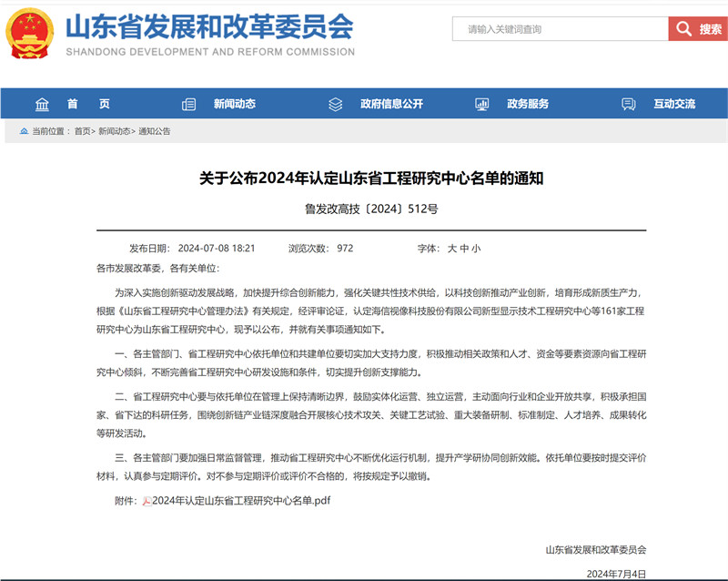Click the newspaper icon beside 新闻动态
This screenshot has height=581, width=728.
pyautogui.click(x=188, y=104)
